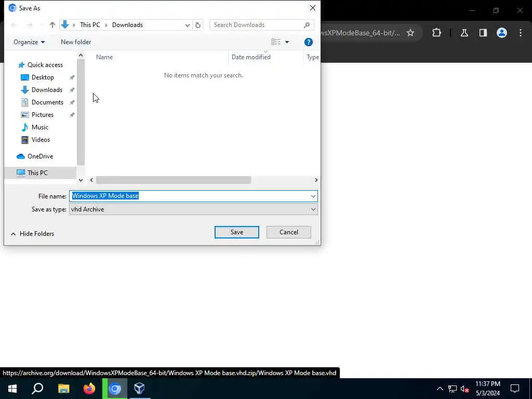Select OneDrive in navigation pane

click(40, 156)
